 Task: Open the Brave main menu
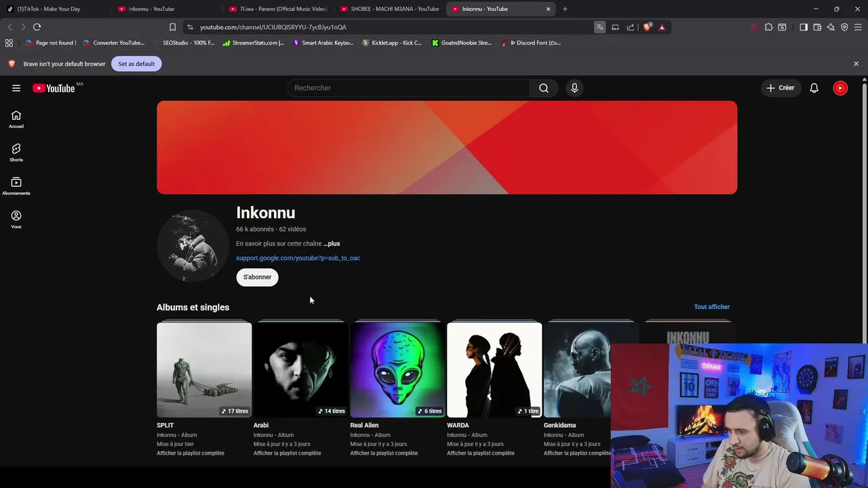(x=858, y=27)
